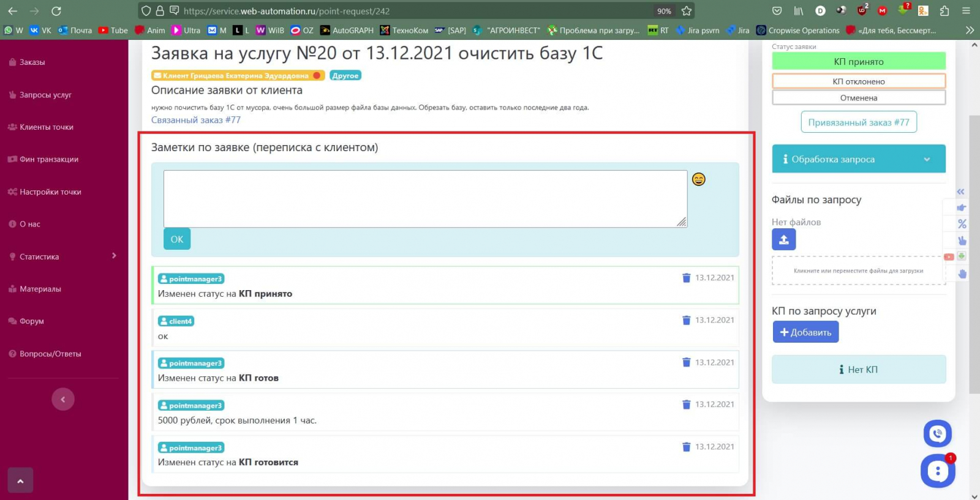Open the 'Jira psvm' bookmark
Screen dimensions: 980x500
698,30
